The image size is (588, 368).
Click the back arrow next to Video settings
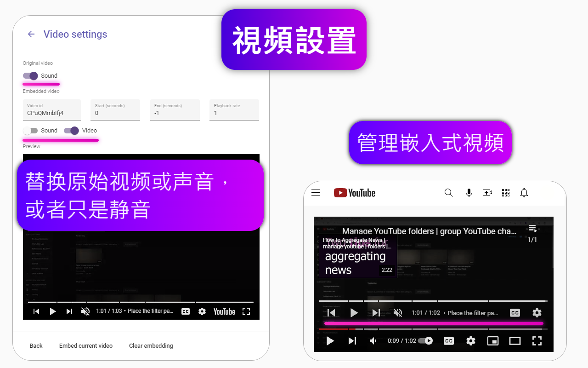[30, 34]
